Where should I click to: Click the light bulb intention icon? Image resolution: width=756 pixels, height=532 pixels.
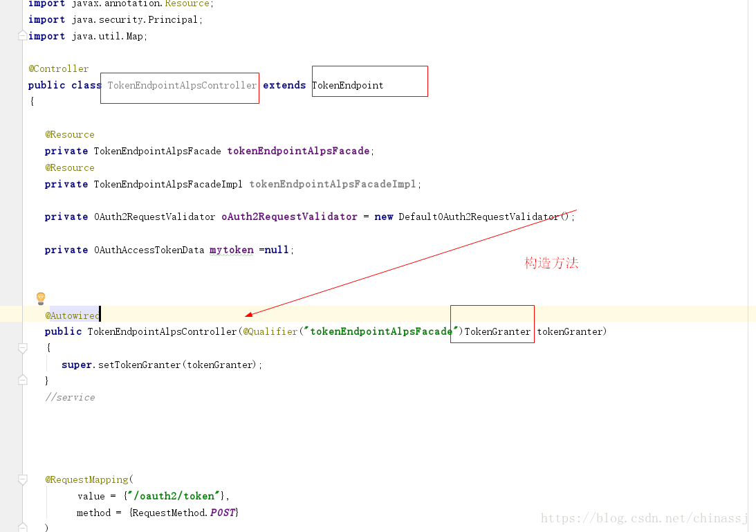[x=41, y=298]
